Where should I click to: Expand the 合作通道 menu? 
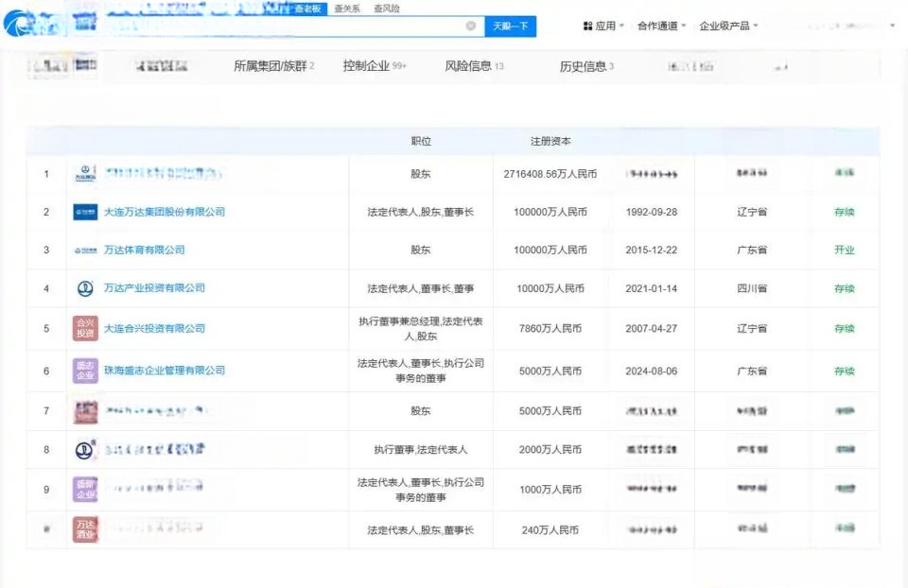coord(661,26)
